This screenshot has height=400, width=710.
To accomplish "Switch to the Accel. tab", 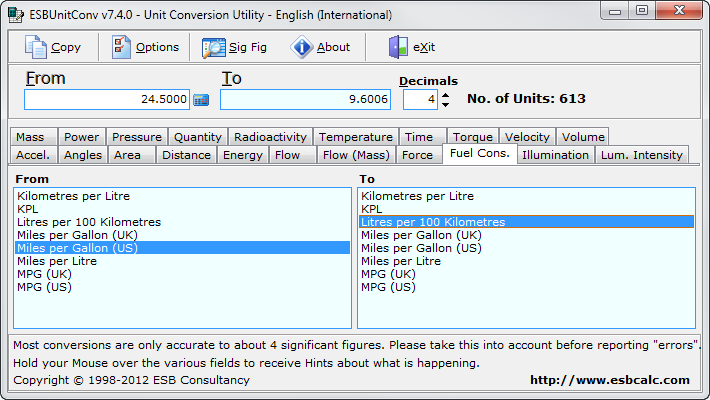I will coord(34,155).
